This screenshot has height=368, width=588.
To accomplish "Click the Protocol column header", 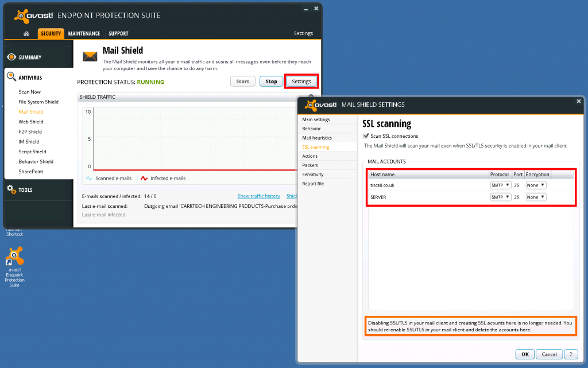I will pos(501,175).
